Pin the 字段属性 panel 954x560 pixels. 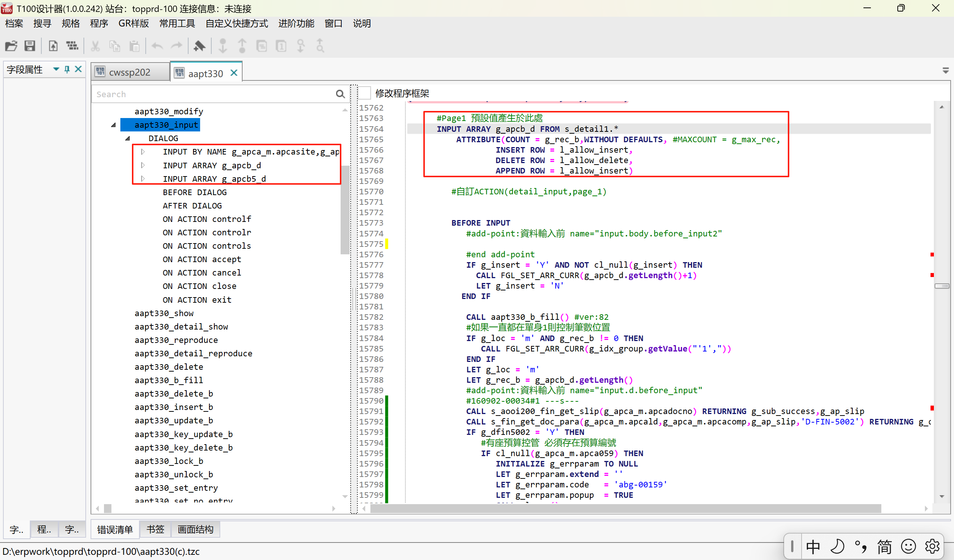[x=67, y=69]
